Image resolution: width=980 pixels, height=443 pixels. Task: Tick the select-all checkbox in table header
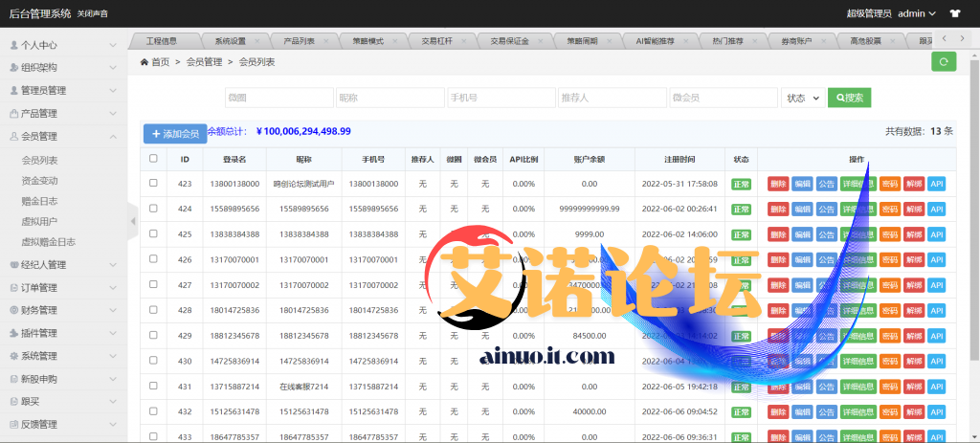[x=153, y=159]
